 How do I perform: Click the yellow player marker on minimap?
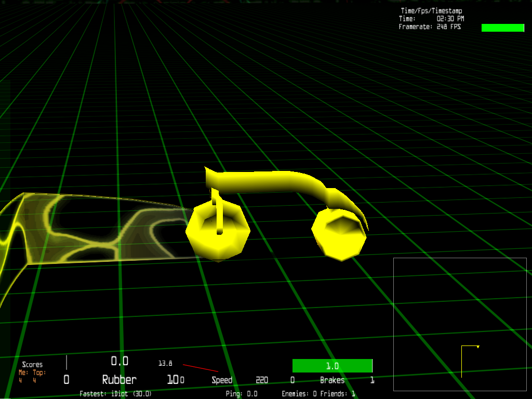pos(477,347)
